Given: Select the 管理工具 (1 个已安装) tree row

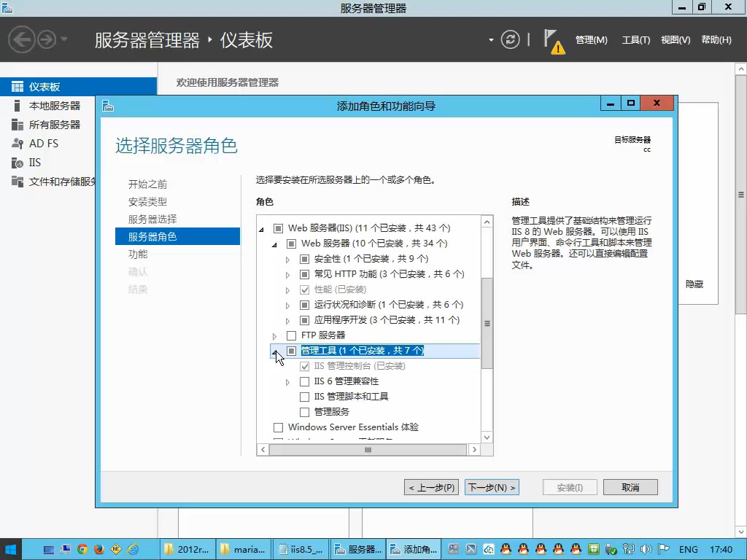Looking at the screenshot, I should [375, 351].
